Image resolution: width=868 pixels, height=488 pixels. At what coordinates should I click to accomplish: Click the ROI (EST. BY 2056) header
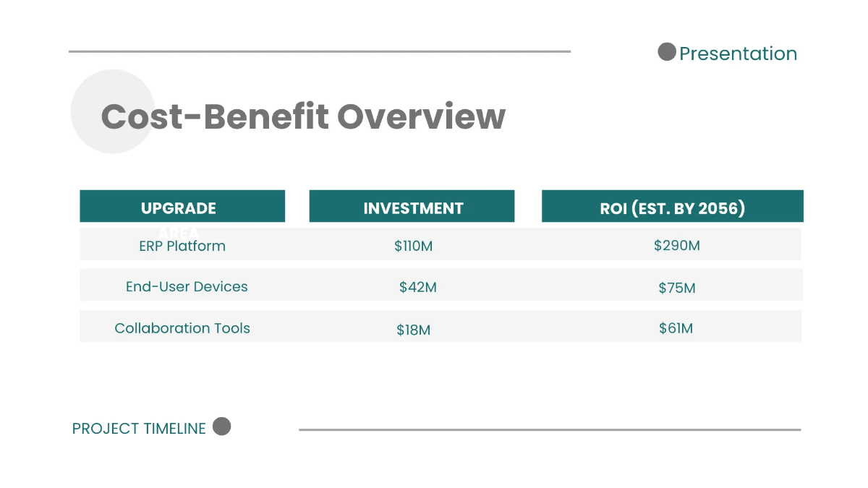(672, 208)
